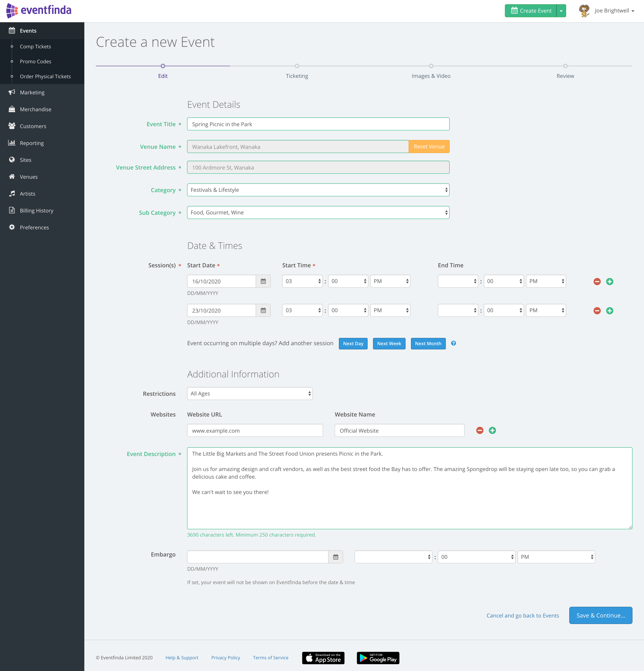Open the Privacy Policy link
Image resolution: width=644 pixels, height=671 pixels.
click(x=226, y=658)
